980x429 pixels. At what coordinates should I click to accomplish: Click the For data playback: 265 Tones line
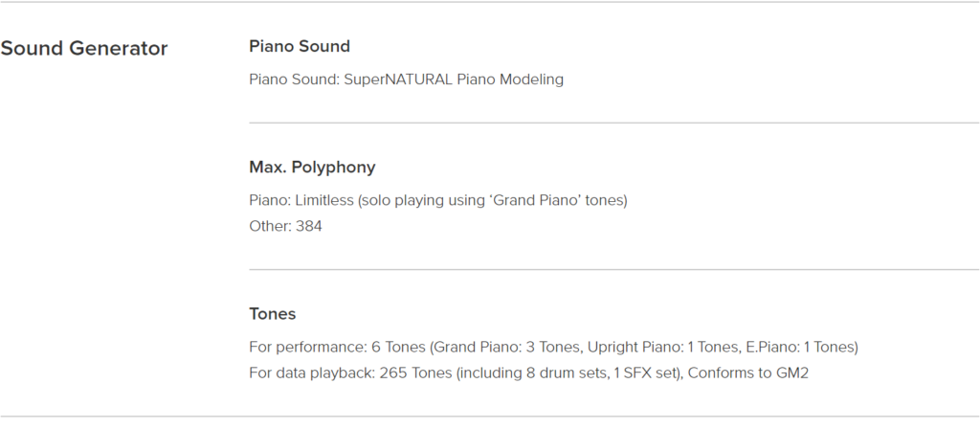(528, 373)
